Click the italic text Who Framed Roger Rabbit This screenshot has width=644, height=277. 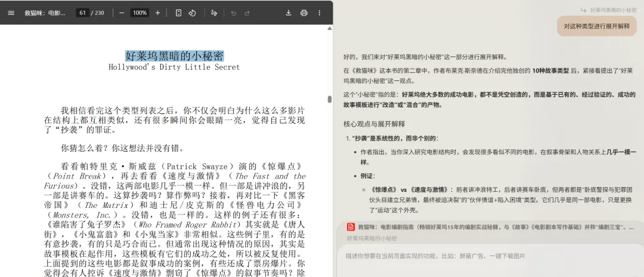click(189, 225)
